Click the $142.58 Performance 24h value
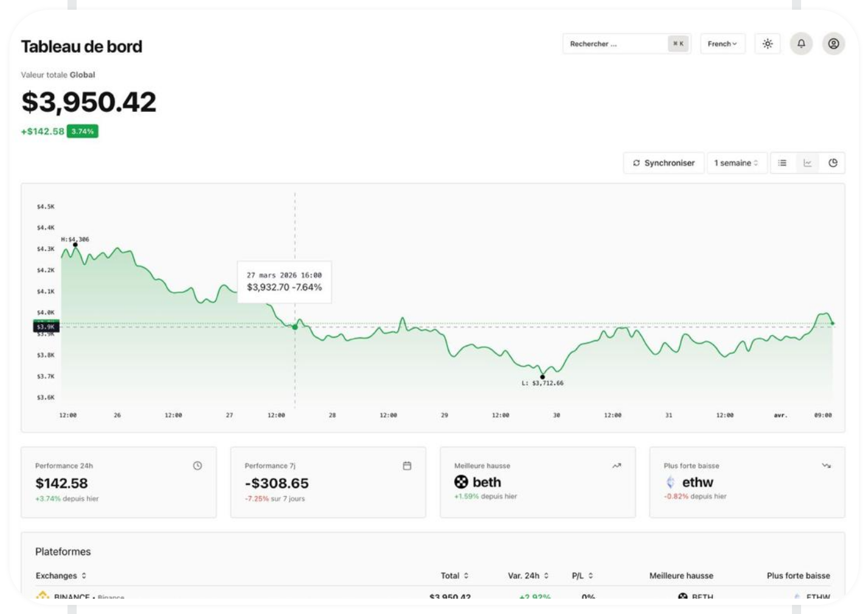The height and width of the screenshot is (614, 868). 61,483
